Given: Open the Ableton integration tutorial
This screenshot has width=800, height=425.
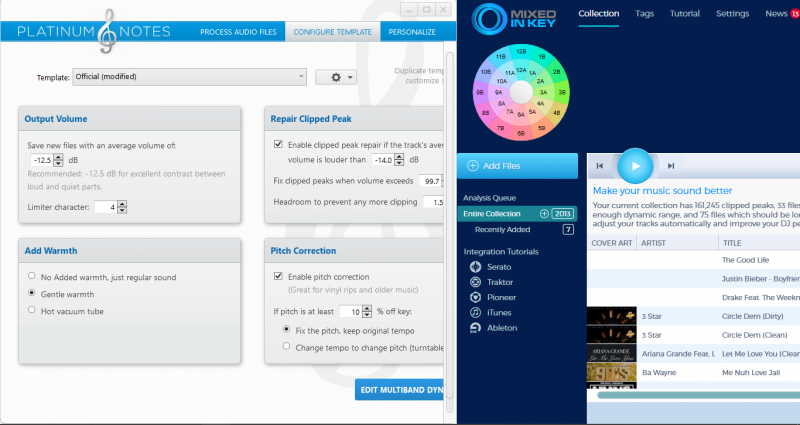Looking at the screenshot, I should pos(493,328).
